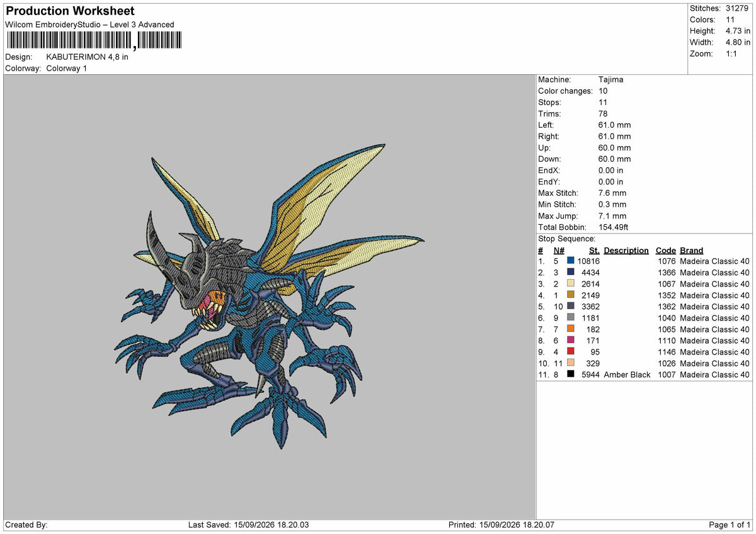Click the gray swatch for code 1040
The image size is (756, 534).
tap(571, 318)
